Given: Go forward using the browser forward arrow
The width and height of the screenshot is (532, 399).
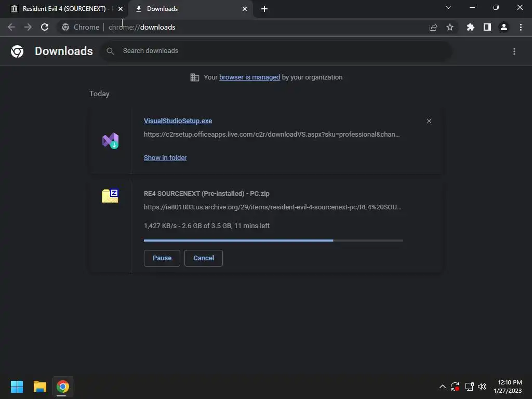Looking at the screenshot, I should [28, 27].
